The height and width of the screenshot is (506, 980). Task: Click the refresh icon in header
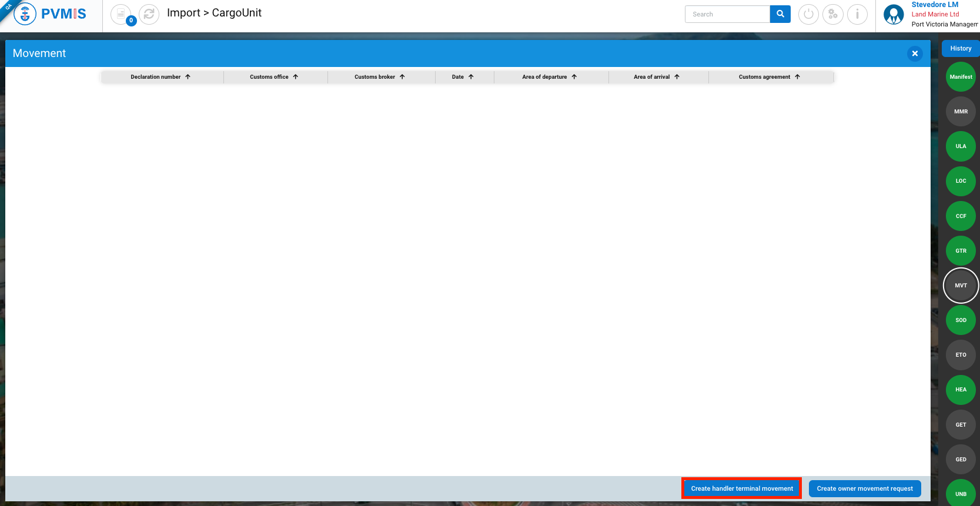pos(149,14)
